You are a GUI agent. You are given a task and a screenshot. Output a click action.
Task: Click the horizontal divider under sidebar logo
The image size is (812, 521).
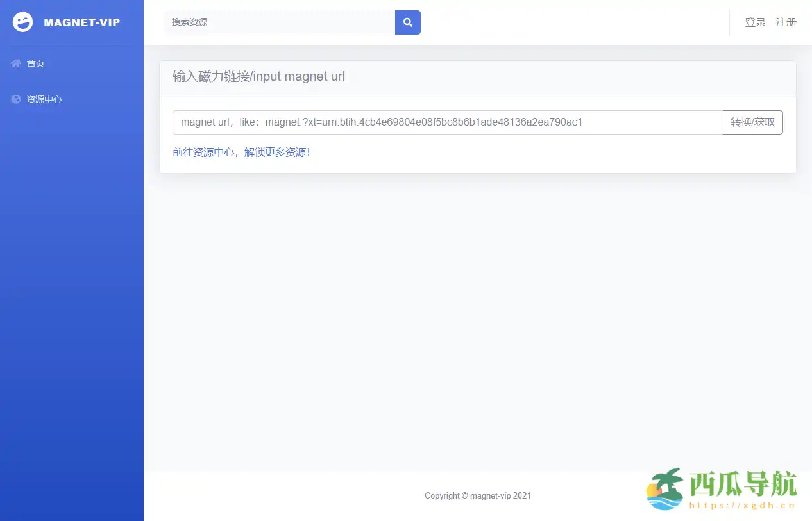(72, 45)
